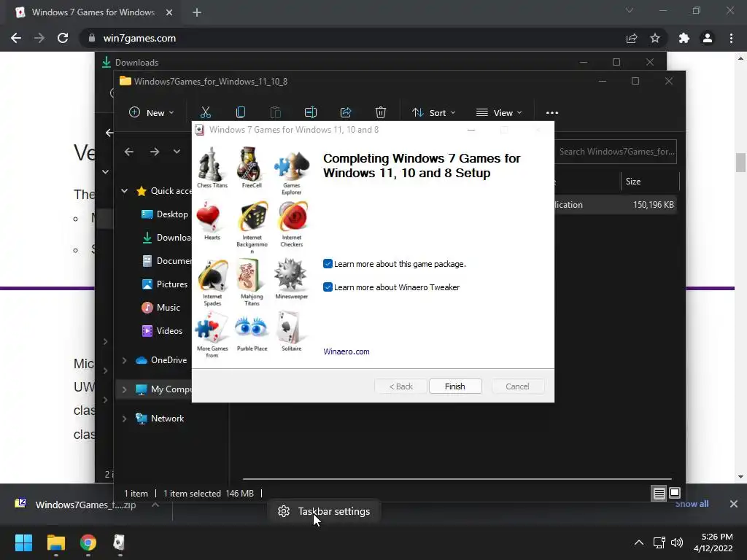Open Chrome extensions puzzle icon
Image resolution: width=747 pixels, height=560 pixels.
684,38
